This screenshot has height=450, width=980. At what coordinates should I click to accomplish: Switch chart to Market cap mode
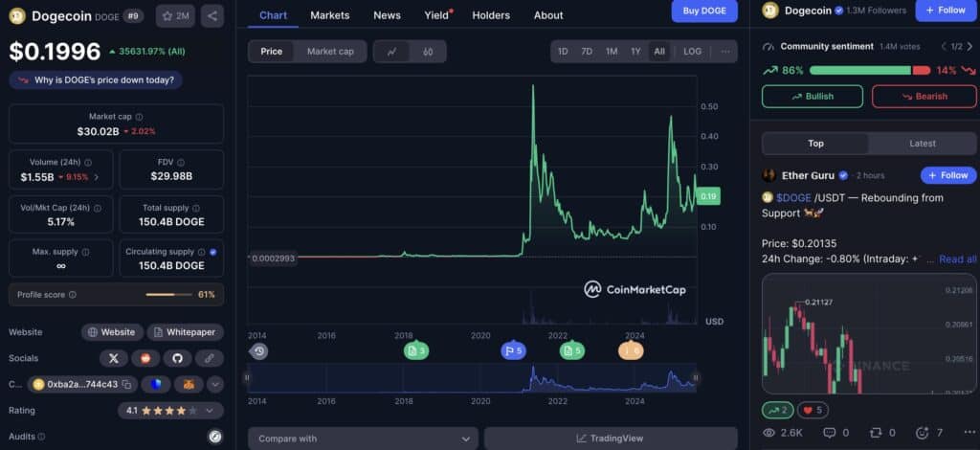pos(330,52)
